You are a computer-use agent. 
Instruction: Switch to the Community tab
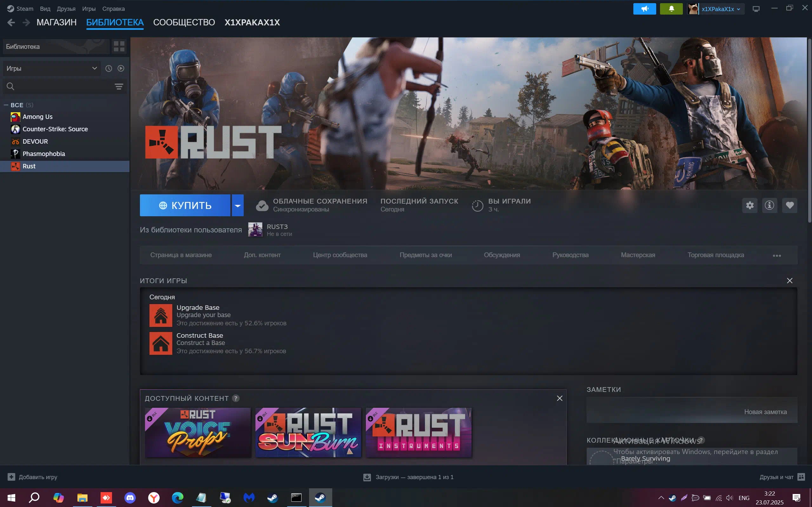pos(184,23)
